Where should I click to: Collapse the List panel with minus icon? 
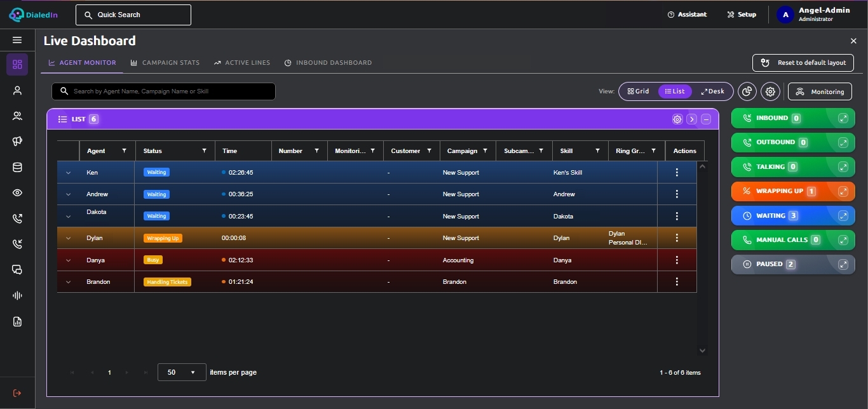[x=706, y=119]
